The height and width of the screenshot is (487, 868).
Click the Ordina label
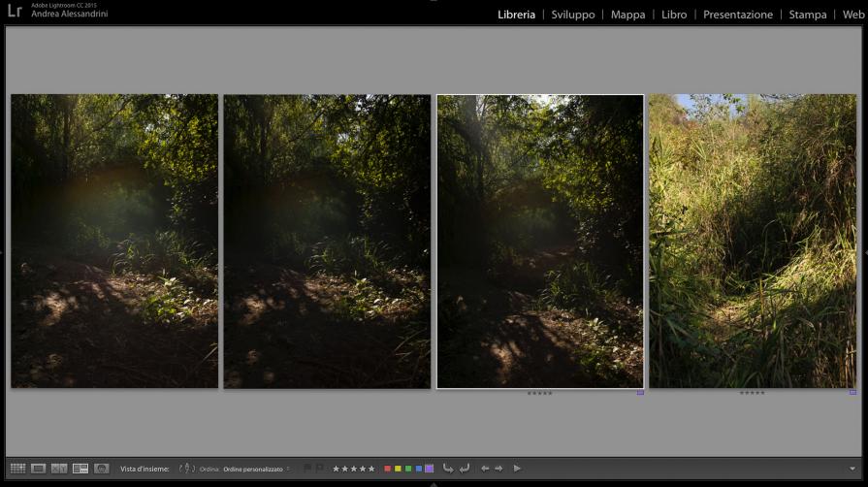tap(209, 470)
